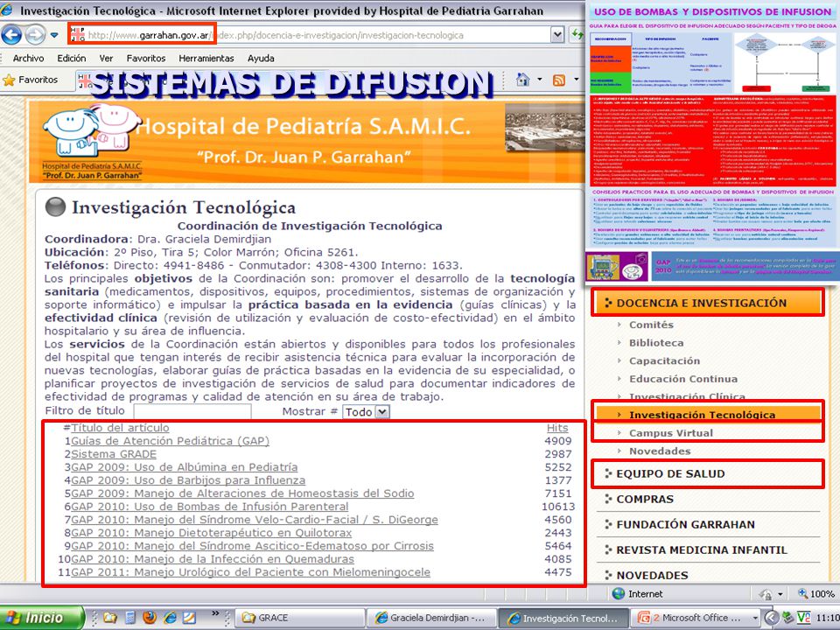Open the Ver menu
The image size is (840, 630).
tap(106, 59)
